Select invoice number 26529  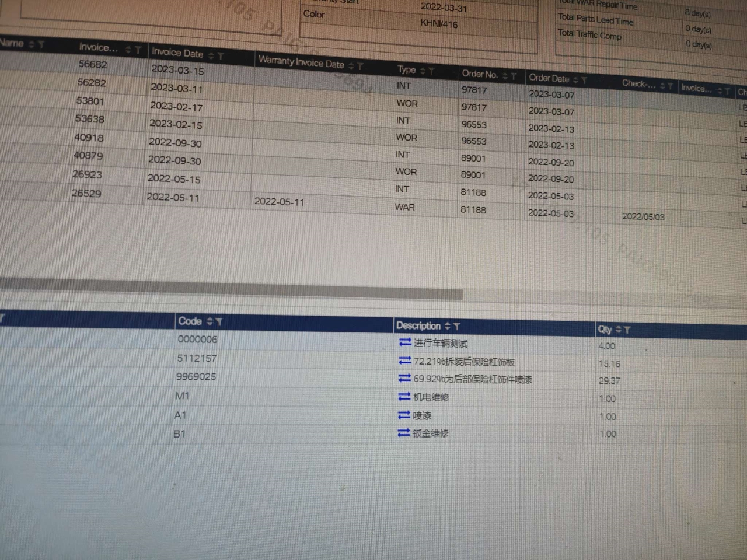point(86,193)
